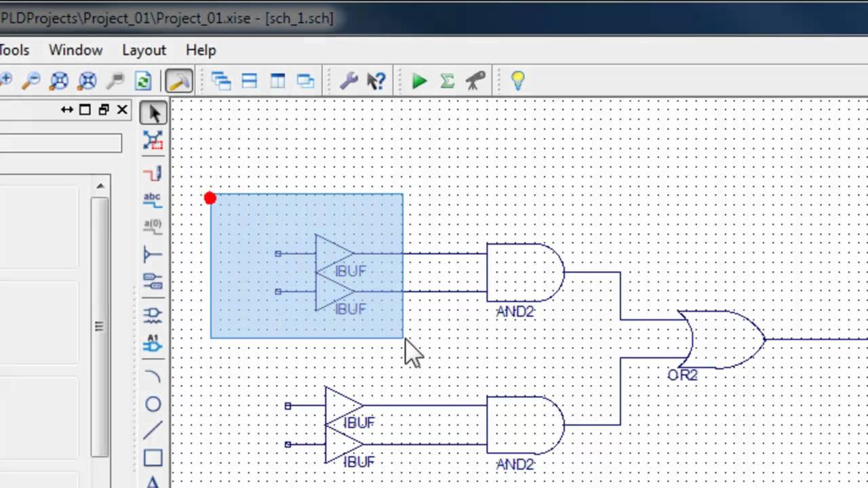Click the Tile Horizontally icon
868x488 pixels.
(250, 81)
